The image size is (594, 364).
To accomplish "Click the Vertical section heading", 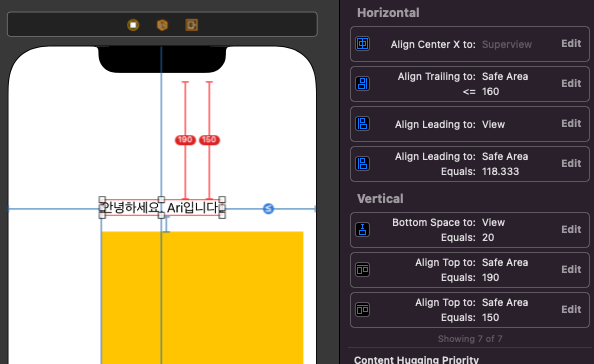I will [x=380, y=199].
